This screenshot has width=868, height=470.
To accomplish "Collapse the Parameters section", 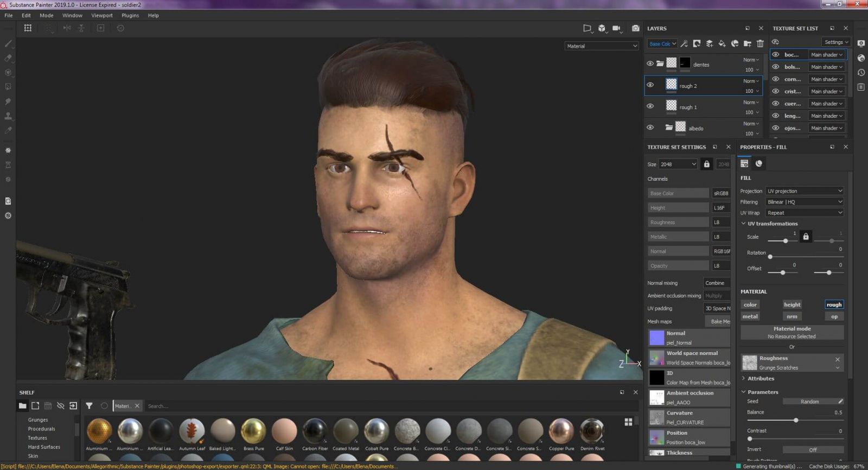I will (x=743, y=392).
